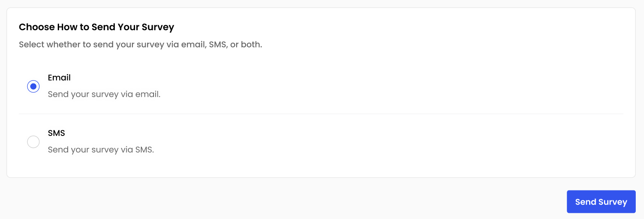
Task: Click the filled blue dot in Email radio
Action: tap(33, 86)
